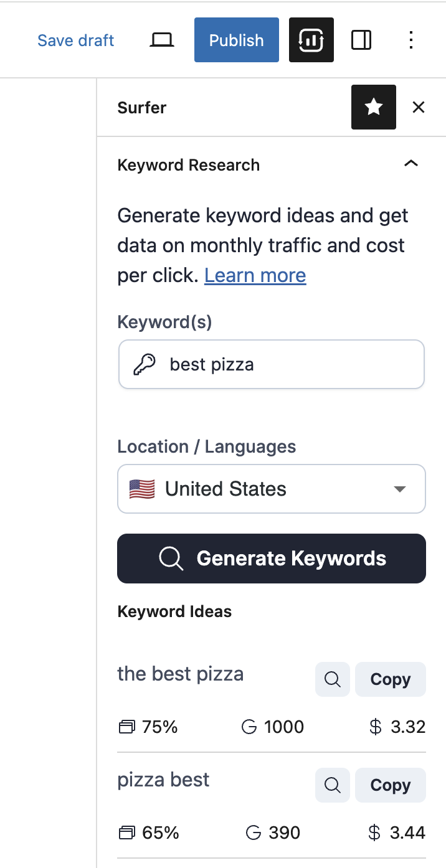
Task: Click the Generate Keywords button
Action: pos(272,559)
